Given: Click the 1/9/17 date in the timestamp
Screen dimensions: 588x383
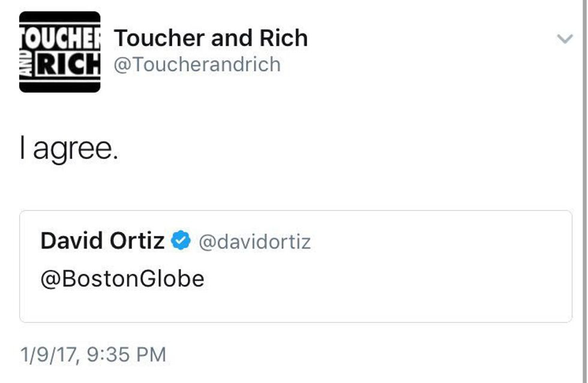Looking at the screenshot, I should 48,355.
